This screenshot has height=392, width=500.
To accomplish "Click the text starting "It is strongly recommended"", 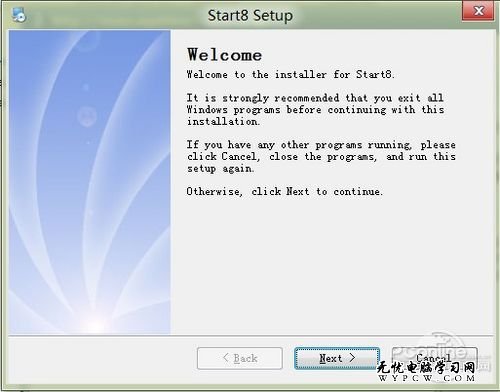I will pyautogui.click(x=315, y=110).
